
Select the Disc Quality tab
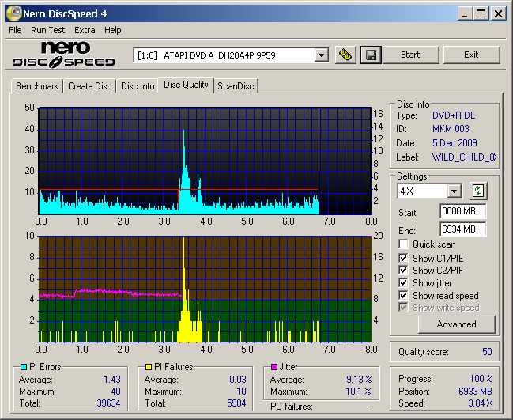click(x=186, y=85)
